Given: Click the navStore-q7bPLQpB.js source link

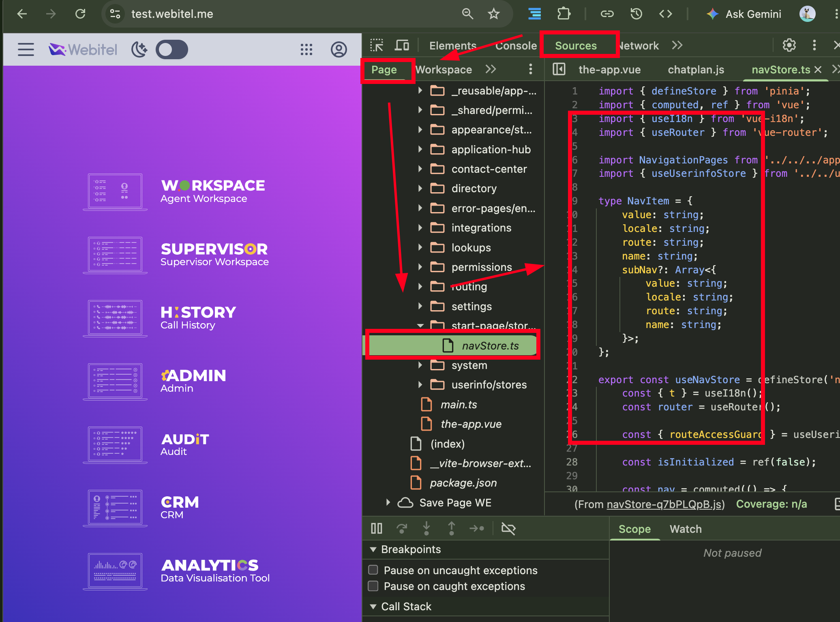Looking at the screenshot, I should (664, 504).
